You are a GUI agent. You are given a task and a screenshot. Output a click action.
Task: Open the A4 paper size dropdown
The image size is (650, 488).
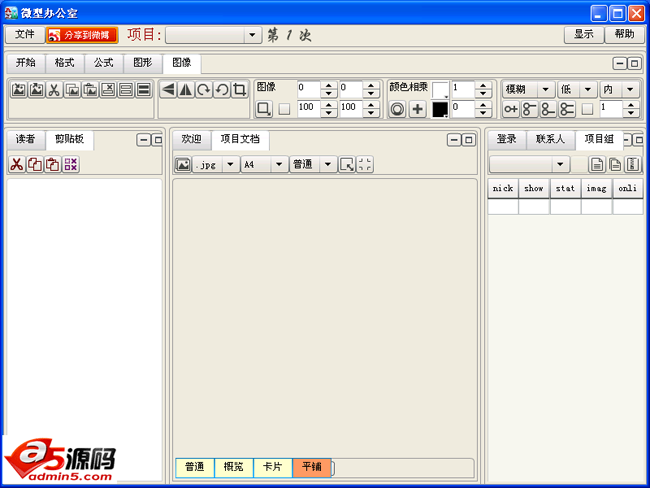click(x=279, y=165)
